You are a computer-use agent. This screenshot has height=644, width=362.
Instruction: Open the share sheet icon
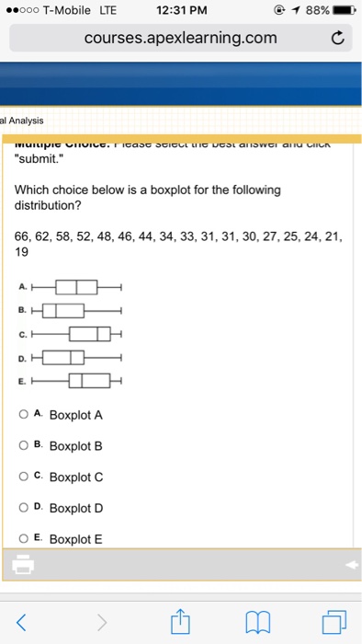point(181,621)
